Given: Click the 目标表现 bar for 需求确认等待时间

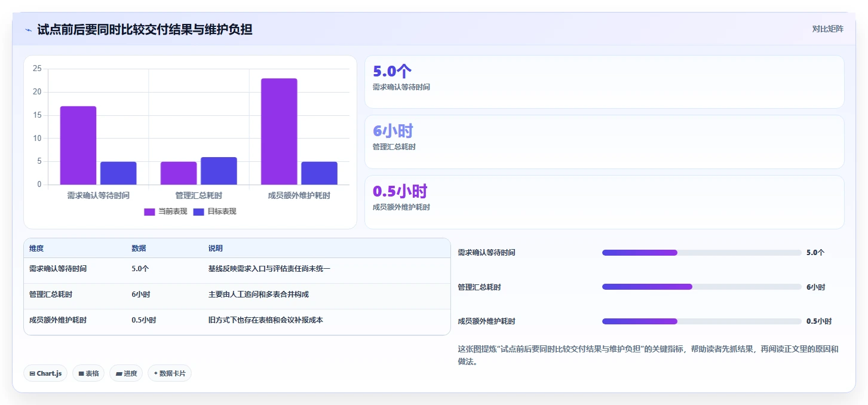Looking at the screenshot, I should (x=118, y=173).
